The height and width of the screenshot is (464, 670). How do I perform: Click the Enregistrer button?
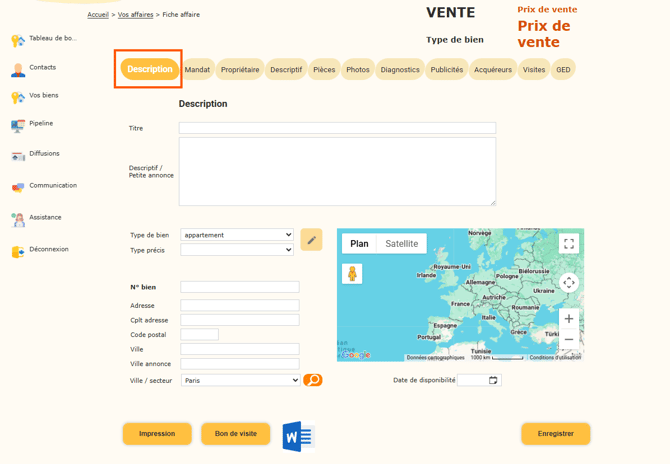[x=555, y=434]
